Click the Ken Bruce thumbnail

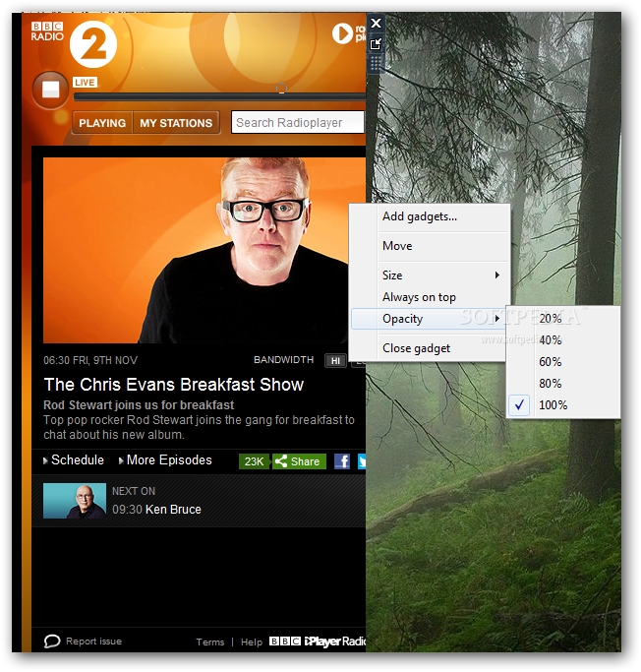tap(75, 501)
